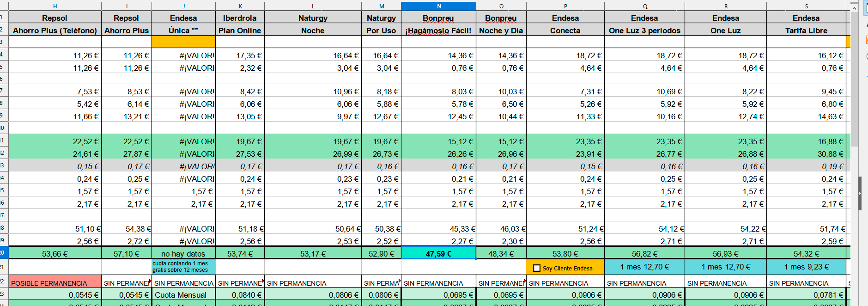This screenshot has width=868, height=306.
Task: Select the 2,27 € cell
Action: coord(439,241)
